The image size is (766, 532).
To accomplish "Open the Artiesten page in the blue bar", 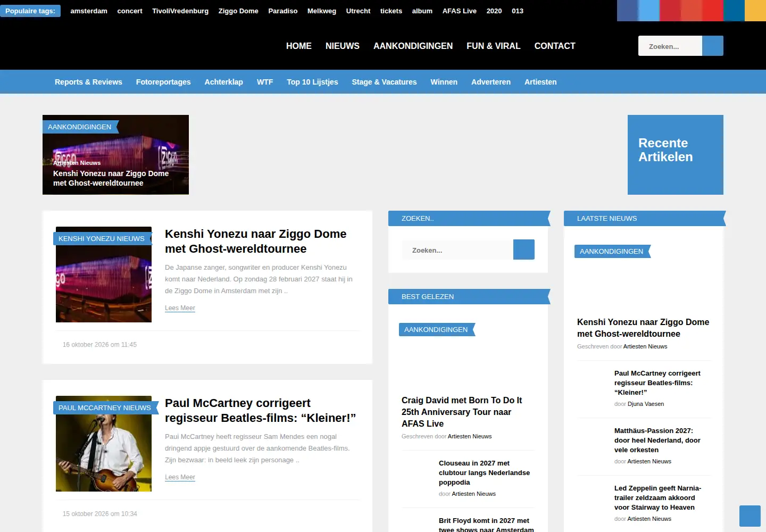I will 540,82.
